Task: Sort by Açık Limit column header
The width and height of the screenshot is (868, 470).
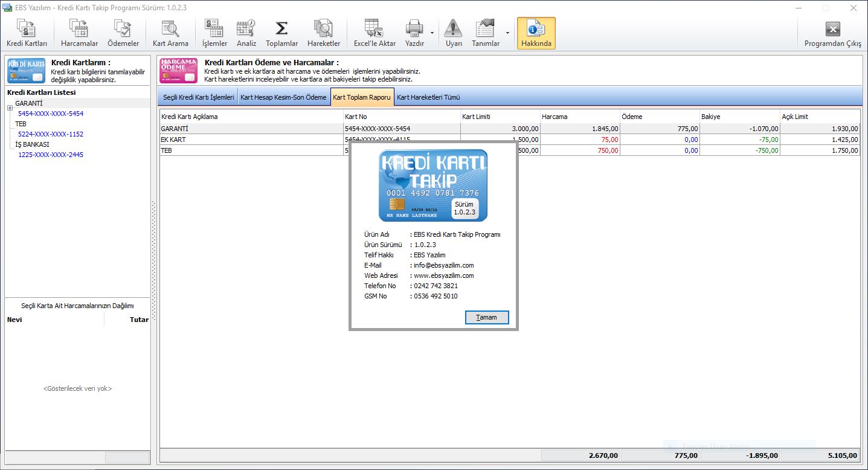Action: pos(820,117)
